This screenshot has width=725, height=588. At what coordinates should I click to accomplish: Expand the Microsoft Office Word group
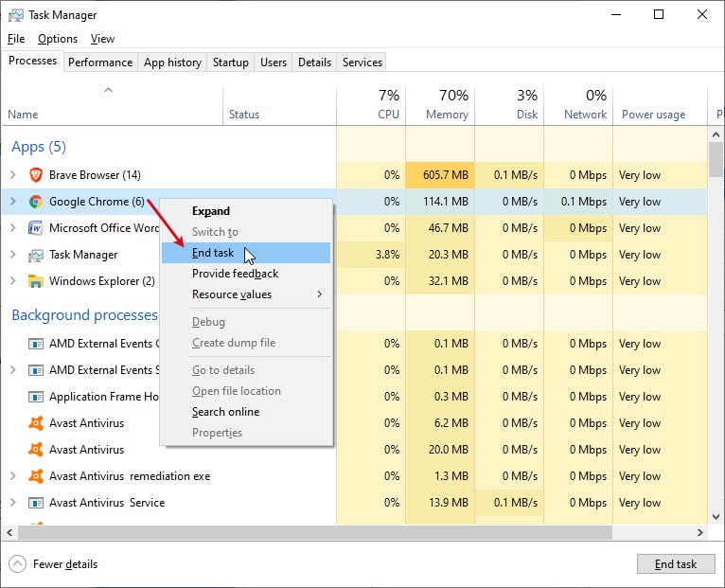(13, 227)
